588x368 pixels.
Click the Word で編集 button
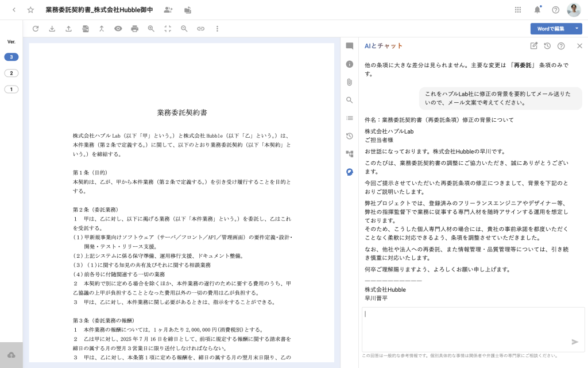pyautogui.click(x=551, y=29)
